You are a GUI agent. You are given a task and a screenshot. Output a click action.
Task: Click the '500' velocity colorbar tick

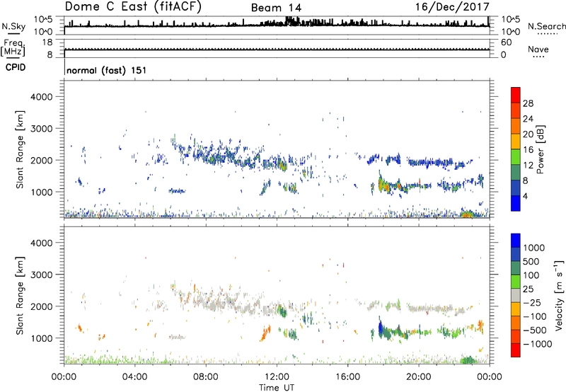pyautogui.click(x=533, y=261)
